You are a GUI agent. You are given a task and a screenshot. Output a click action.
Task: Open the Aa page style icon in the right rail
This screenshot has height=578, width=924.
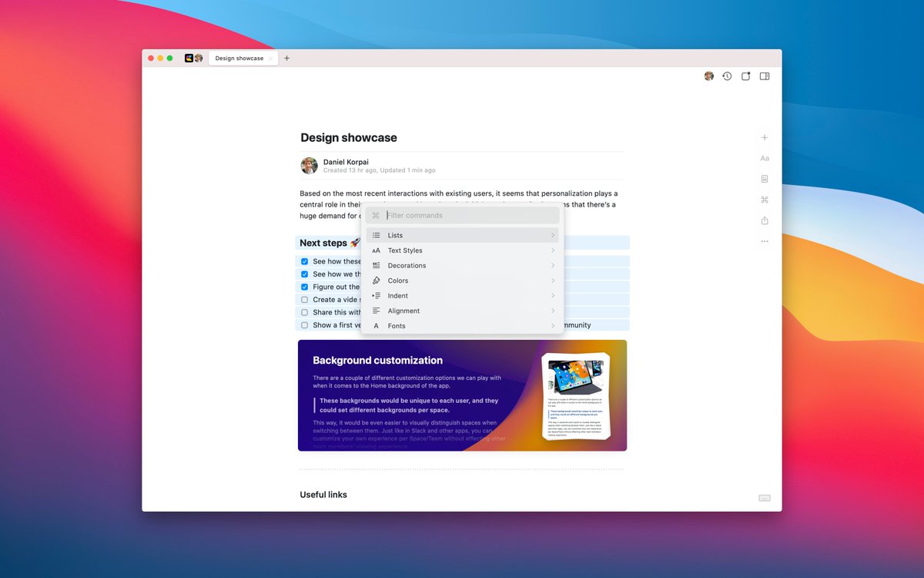(765, 158)
